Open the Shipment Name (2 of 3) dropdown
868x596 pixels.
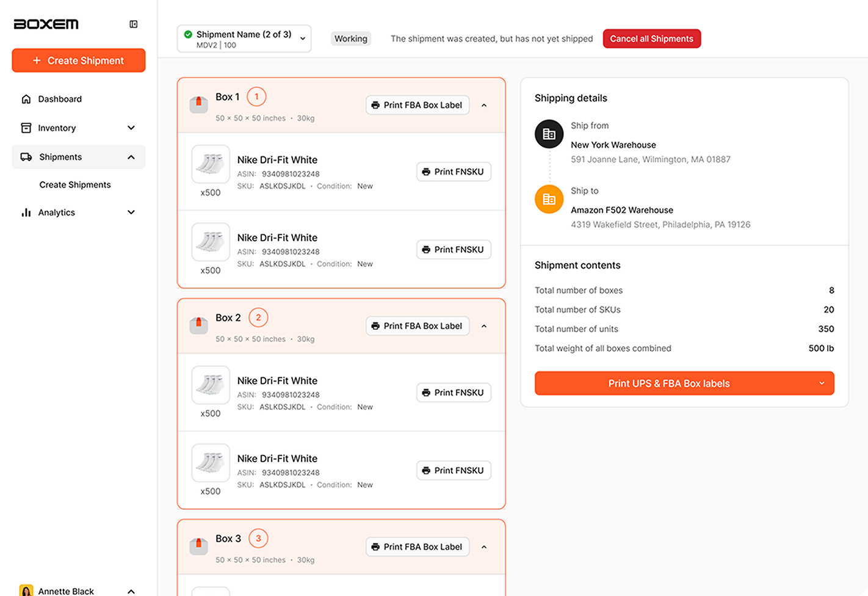(244, 38)
